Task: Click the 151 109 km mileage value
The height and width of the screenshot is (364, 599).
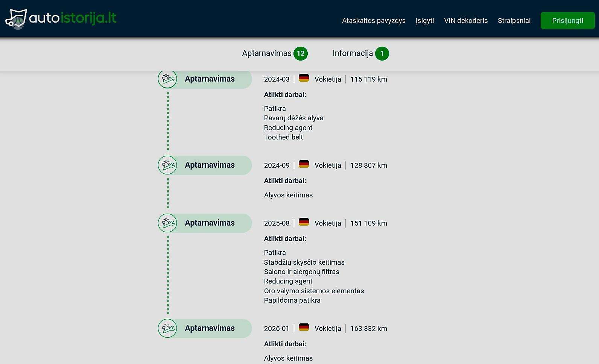Action: coord(369,223)
